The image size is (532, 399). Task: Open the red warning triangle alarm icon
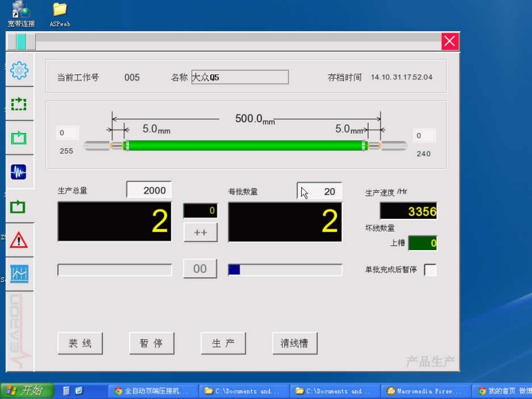pyautogui.click(x=19, y=239)
